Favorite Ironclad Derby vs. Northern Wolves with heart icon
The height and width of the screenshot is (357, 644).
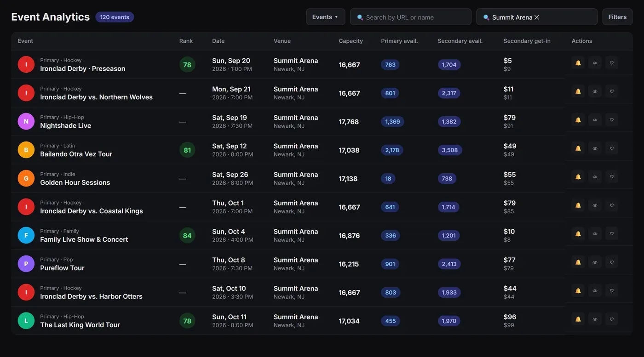(612, 91)
